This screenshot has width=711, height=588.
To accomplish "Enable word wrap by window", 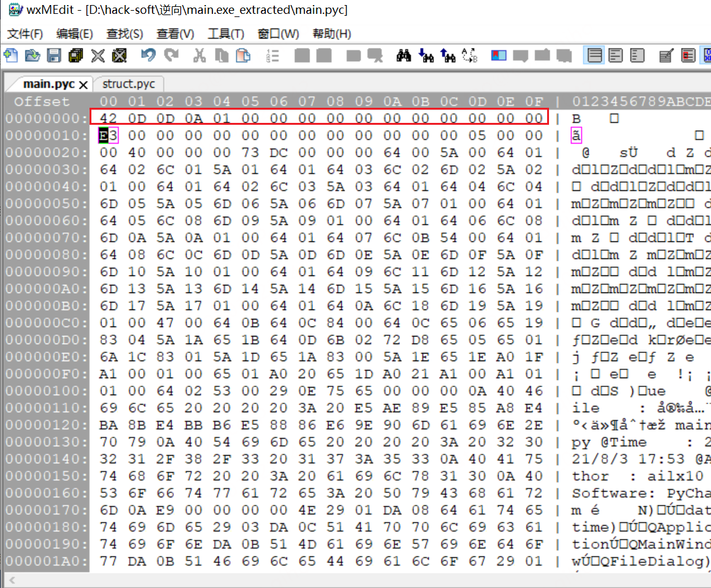I will (617, 55).
